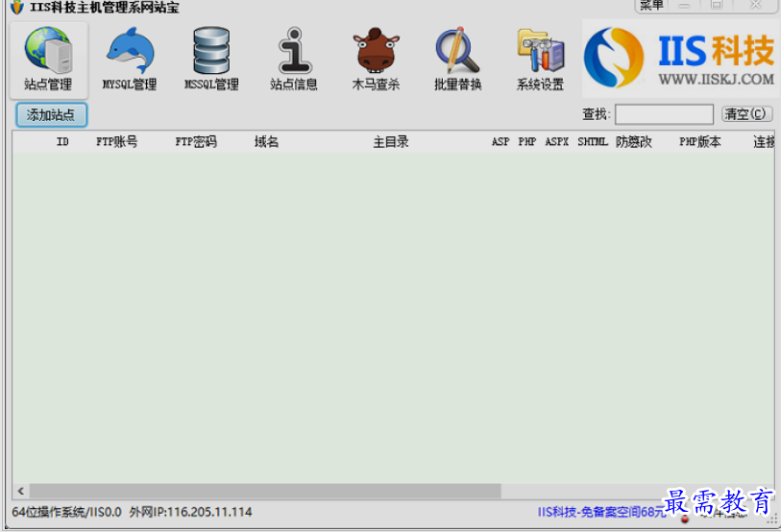The image size is (781, 532).
Task: Click the SHTML column header
Action: pos(593,142)
